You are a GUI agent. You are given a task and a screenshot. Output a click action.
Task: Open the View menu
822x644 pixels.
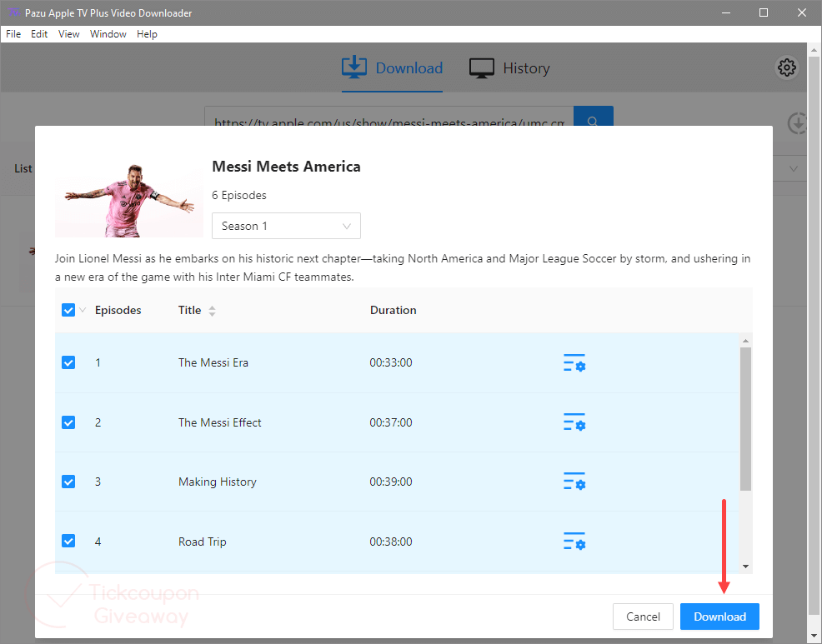coord(68,34)
